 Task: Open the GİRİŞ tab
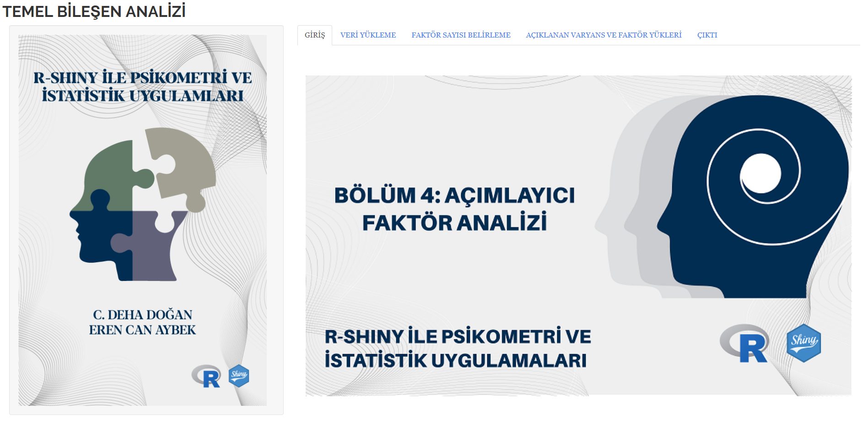315,35
